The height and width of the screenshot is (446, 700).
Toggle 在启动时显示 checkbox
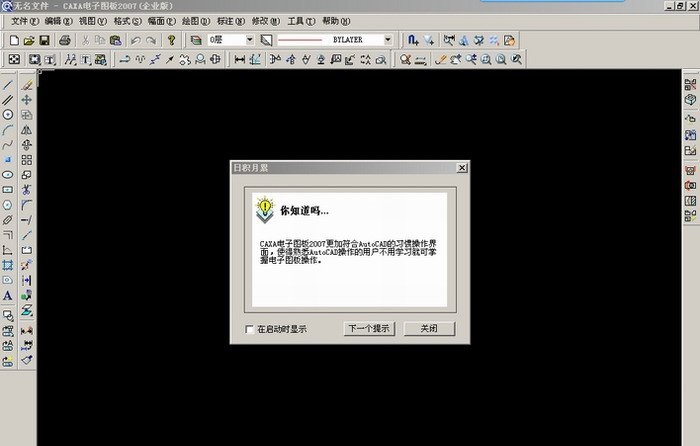click(250, 329)
